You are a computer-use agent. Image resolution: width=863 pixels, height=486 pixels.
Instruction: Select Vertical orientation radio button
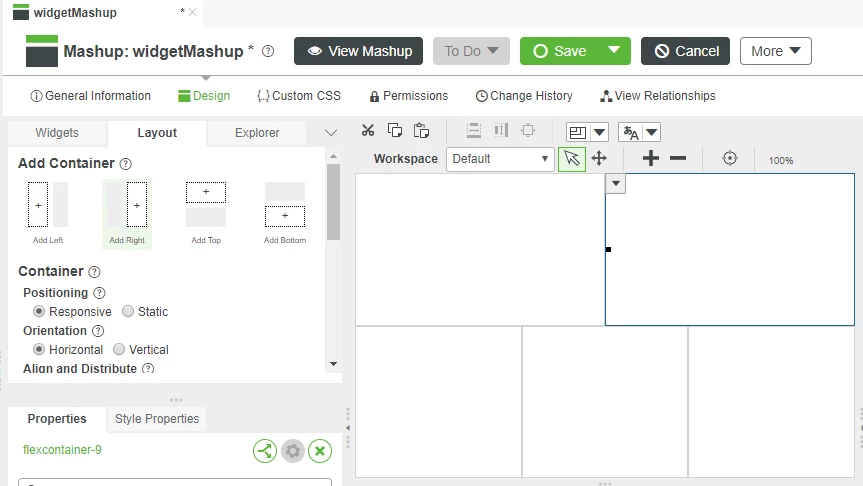point(119,350)
